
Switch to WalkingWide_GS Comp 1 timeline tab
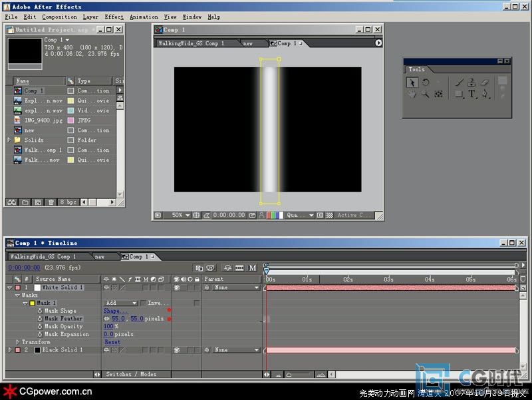tap(43, 257)
